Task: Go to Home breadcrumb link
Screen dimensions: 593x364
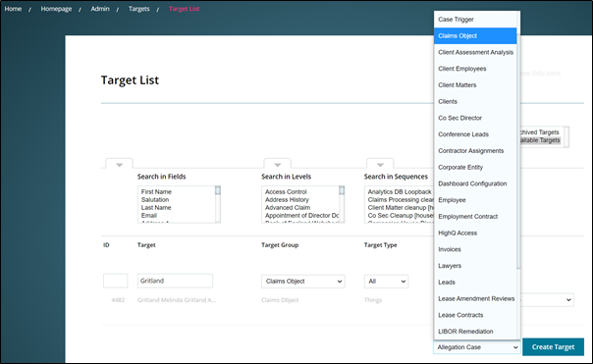Action: click(x=13, y=9)
